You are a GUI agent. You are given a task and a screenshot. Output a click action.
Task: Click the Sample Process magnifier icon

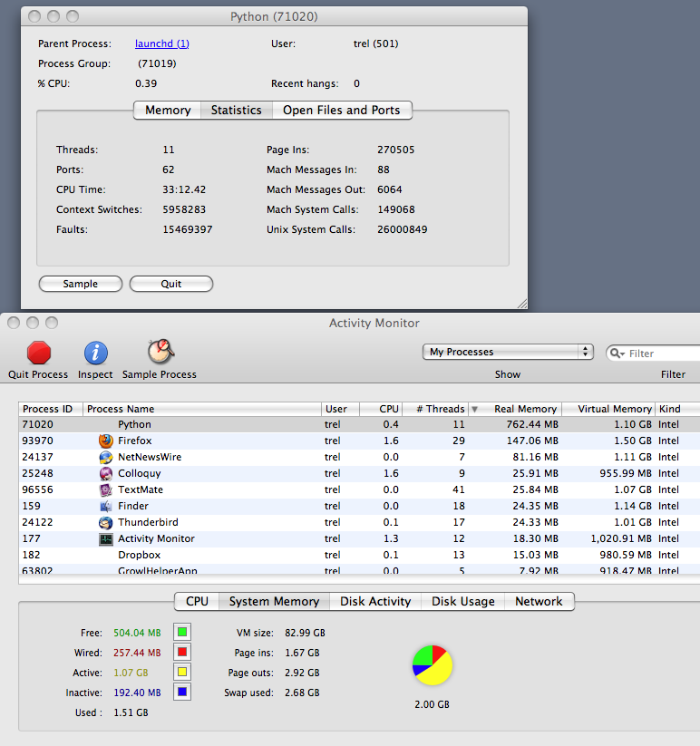click(x=160, y=352)
